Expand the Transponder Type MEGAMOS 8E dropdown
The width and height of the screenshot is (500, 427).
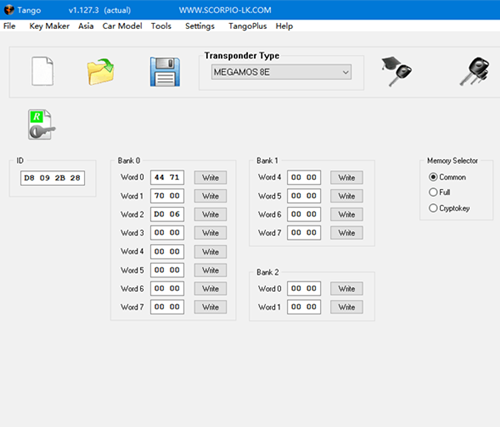click(281, 72)
